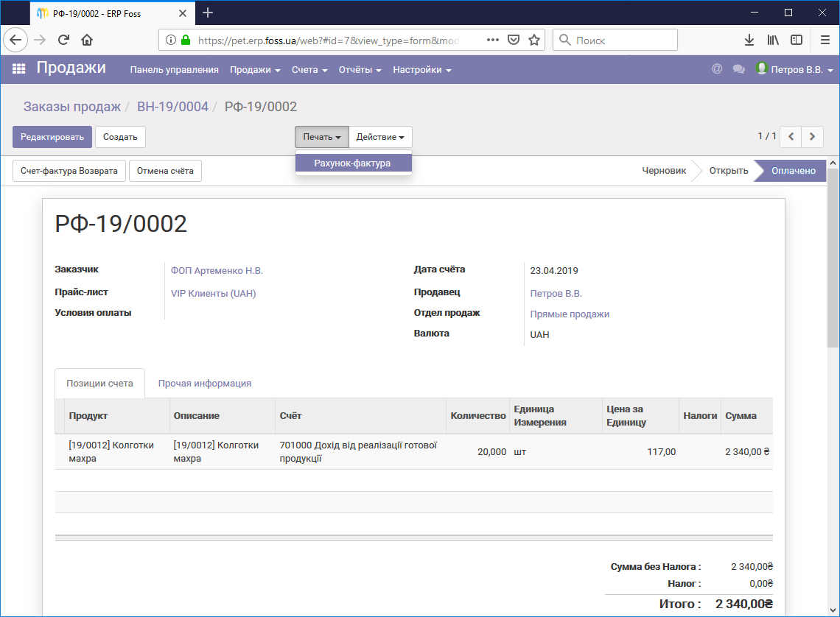Open page actions three-dots menu
The width and height of the screenshot is (840, 617).
[492, 40]
